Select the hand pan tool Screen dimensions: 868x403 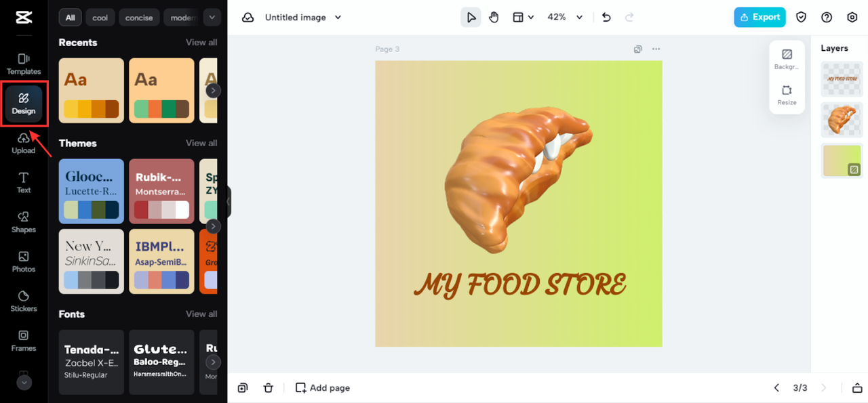494,18
